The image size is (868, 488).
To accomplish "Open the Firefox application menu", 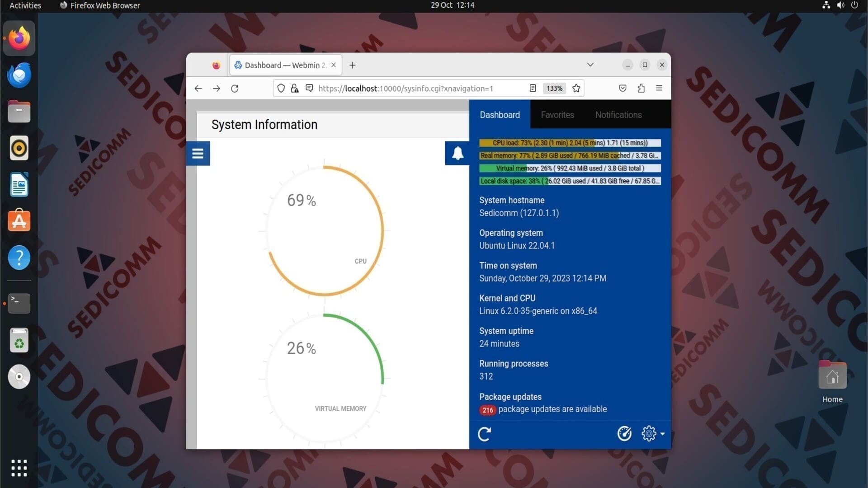I will 659,89.
